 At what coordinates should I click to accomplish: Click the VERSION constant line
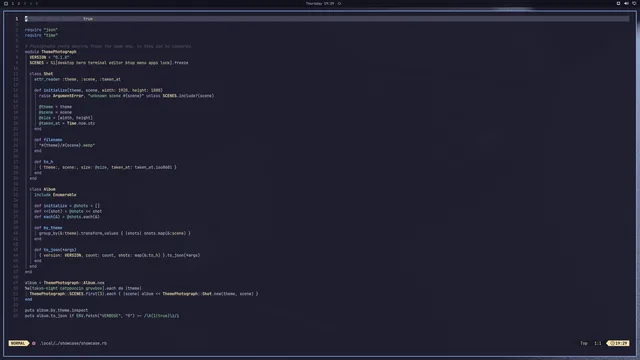49,57
